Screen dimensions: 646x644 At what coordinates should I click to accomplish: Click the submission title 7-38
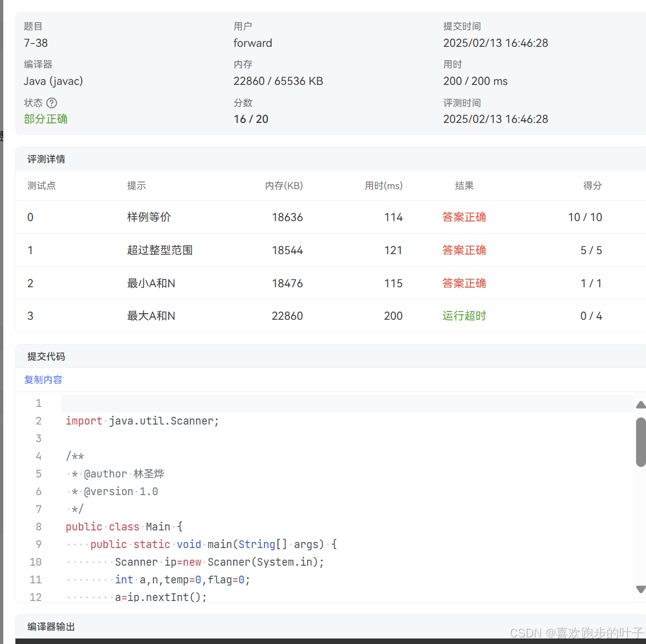point(35,42)
